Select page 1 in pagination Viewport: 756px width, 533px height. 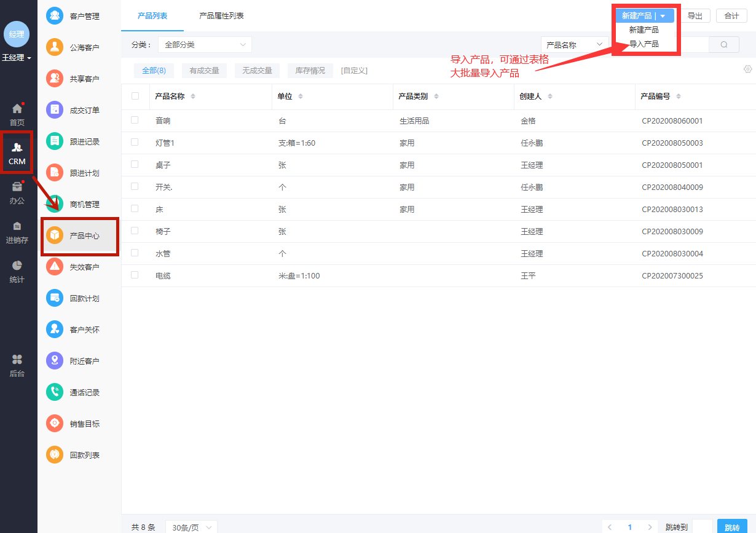point(630,527)
